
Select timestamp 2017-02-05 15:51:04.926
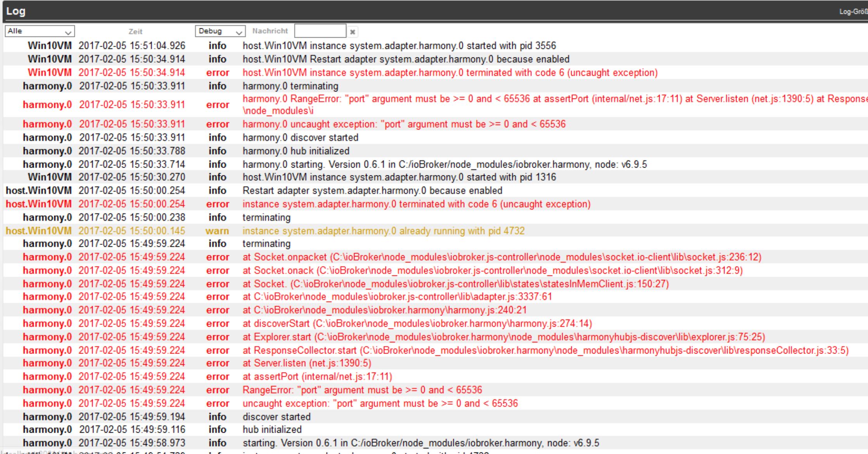click(132, 46)
